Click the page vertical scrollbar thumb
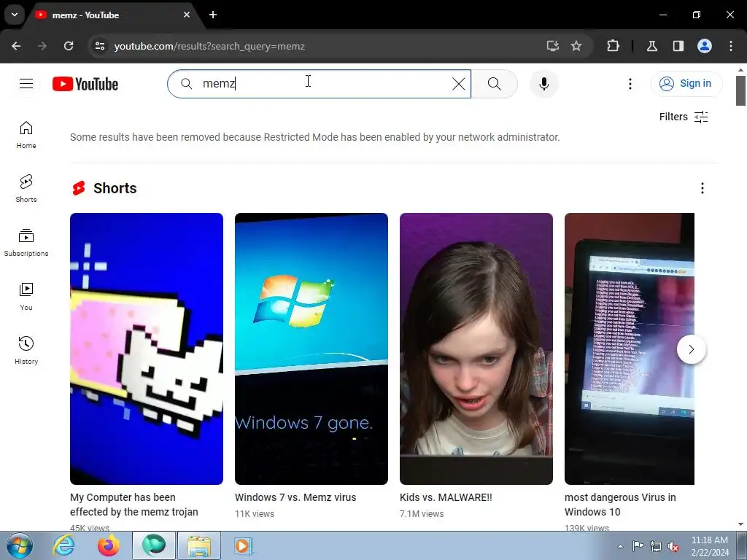 click(741, 90)
